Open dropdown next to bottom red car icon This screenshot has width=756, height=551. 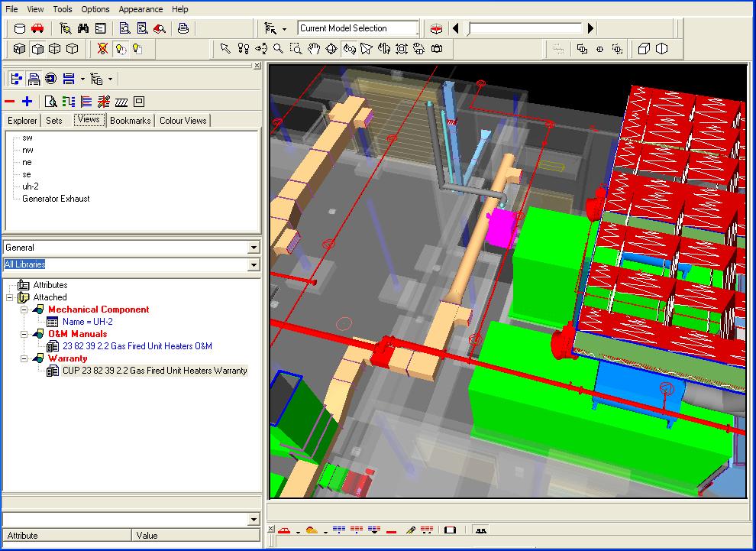click(x=298, y=531)
